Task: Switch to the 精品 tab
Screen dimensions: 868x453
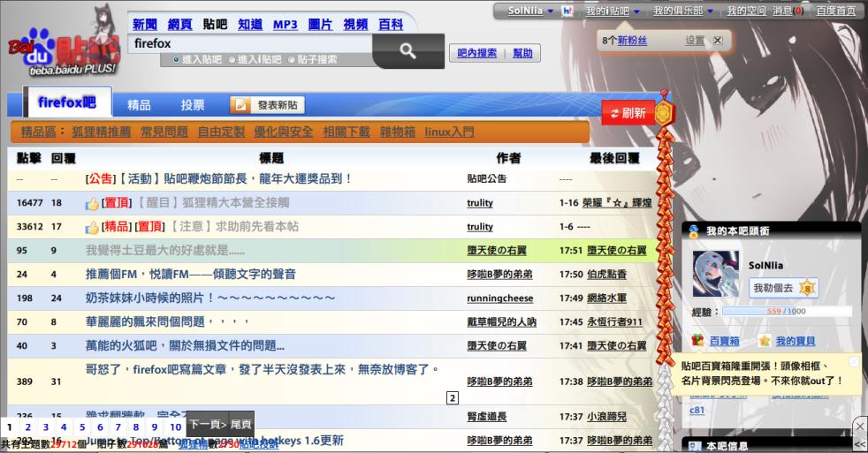Action: point(139,104)
